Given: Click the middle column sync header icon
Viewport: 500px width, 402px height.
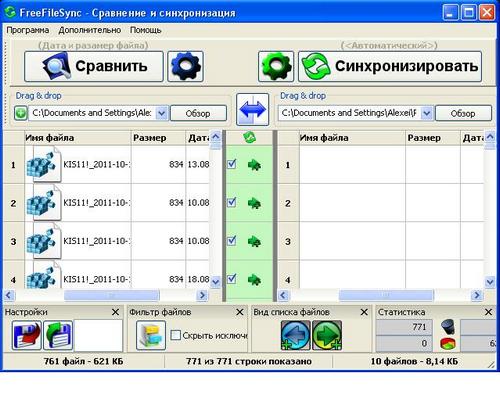Looking at the screenshot, I should 249,137.
